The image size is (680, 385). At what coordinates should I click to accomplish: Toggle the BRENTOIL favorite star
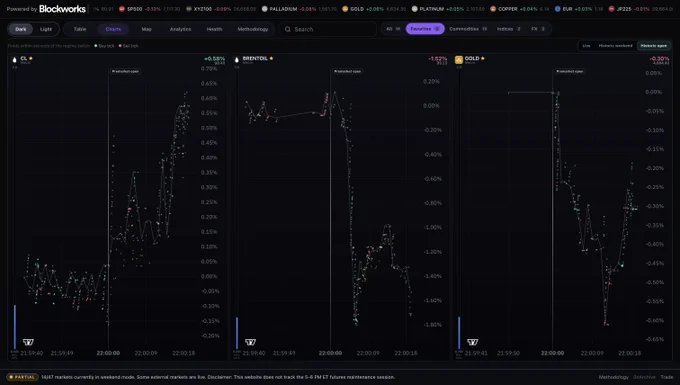pos(271,58)
